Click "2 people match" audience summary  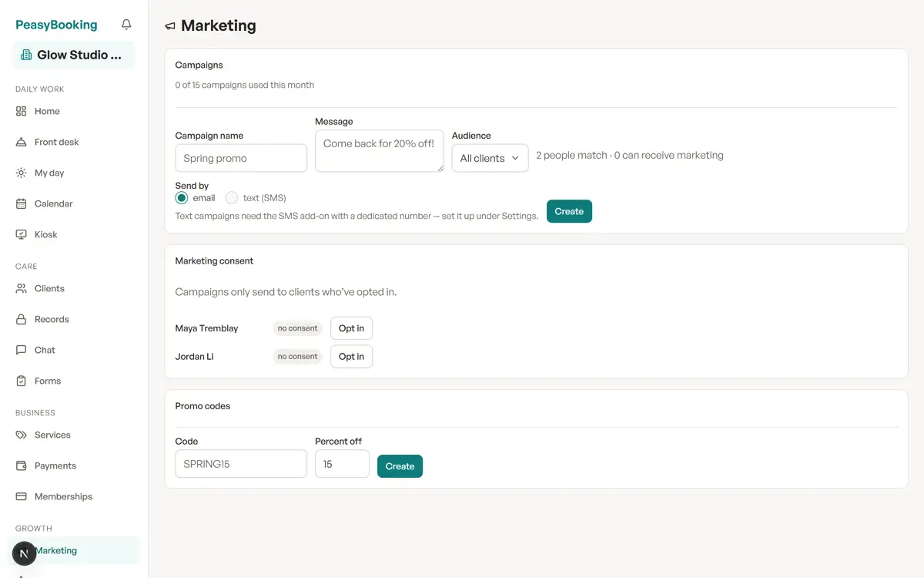[630, 155]
